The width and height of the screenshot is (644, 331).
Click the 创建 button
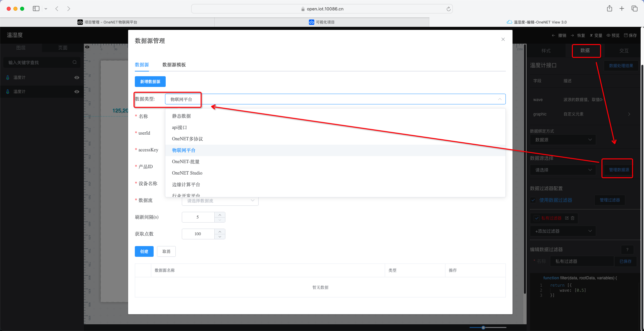(144, 251)
